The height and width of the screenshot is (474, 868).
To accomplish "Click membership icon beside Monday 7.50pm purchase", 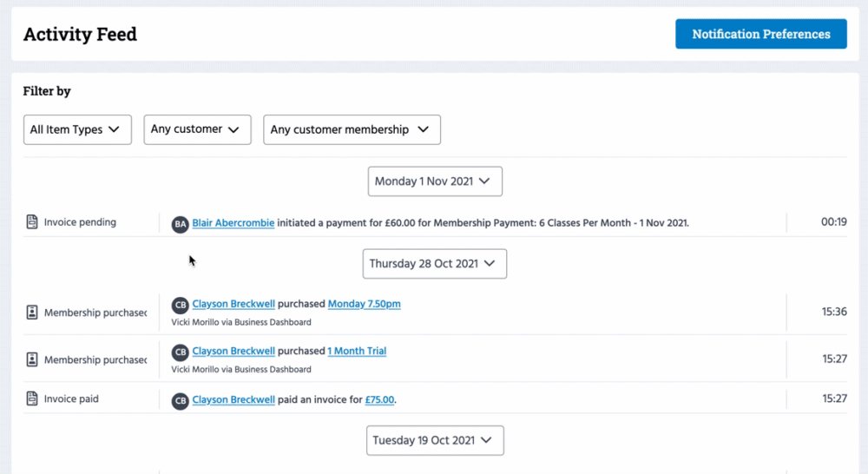I will click(32, 313).
